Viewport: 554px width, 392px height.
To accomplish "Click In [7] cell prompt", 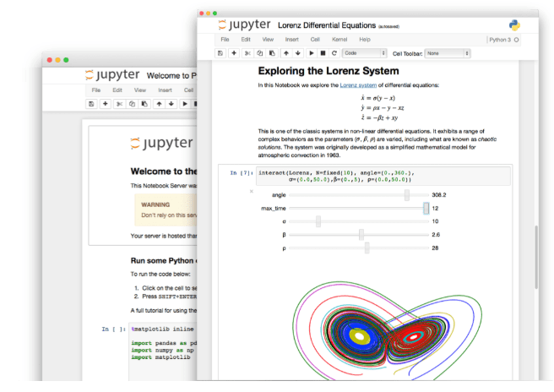I will [242, 173].
